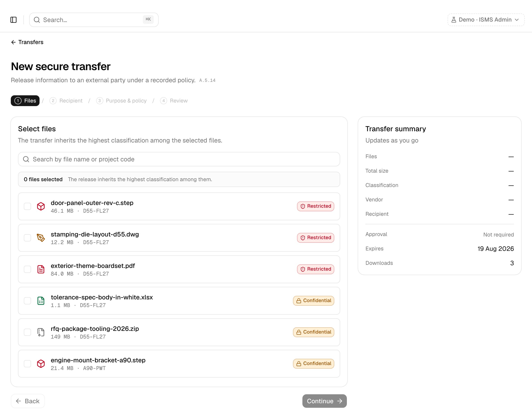The image size is (532, 419).
Task: Check the rfq-package-tooling-2026.zip checkbox
Action: (27, 332)
